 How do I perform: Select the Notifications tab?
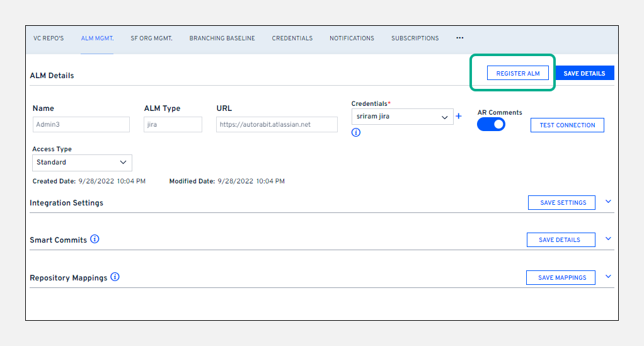tap(352, 38)
